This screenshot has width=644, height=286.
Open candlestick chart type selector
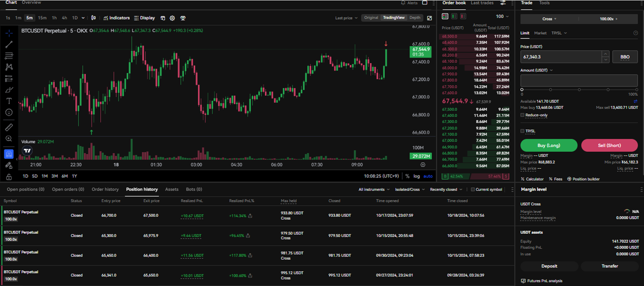tap(94, 18)
